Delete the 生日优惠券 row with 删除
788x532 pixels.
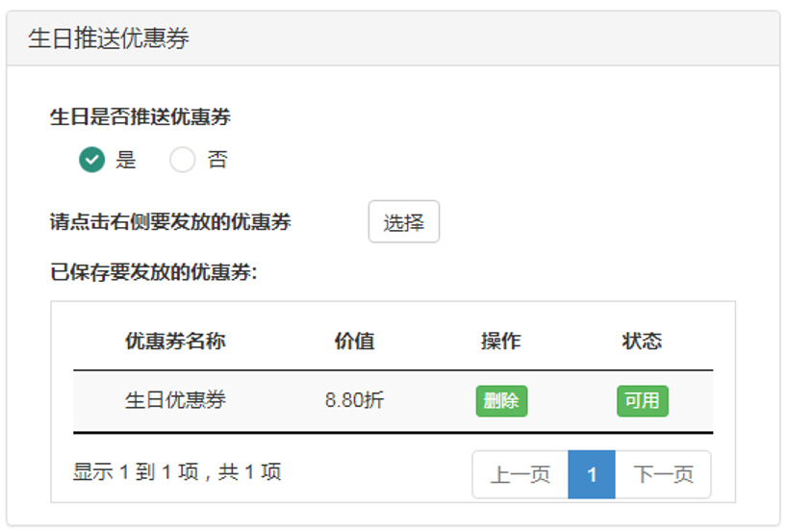coord(501,401)
